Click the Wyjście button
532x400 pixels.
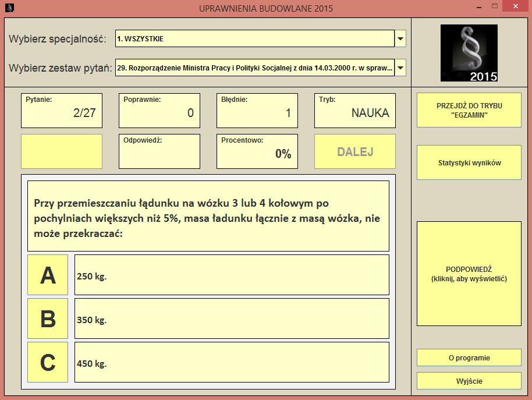(x=469, y=381)
